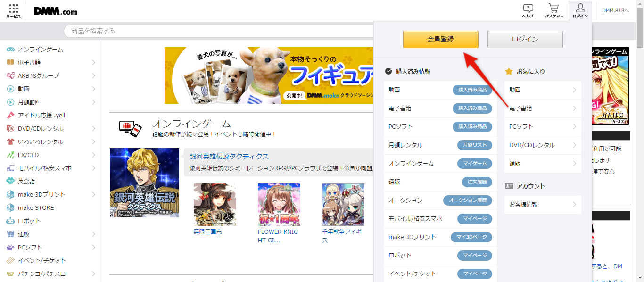
Task: Open the 千年戦争アイギス game link
Action: [x=342, y=236]
